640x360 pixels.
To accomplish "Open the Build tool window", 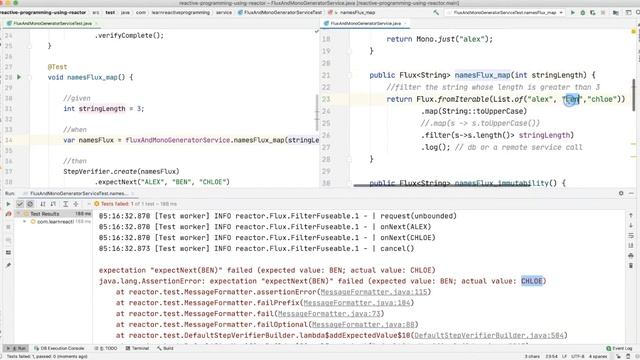I will point(165,348).
